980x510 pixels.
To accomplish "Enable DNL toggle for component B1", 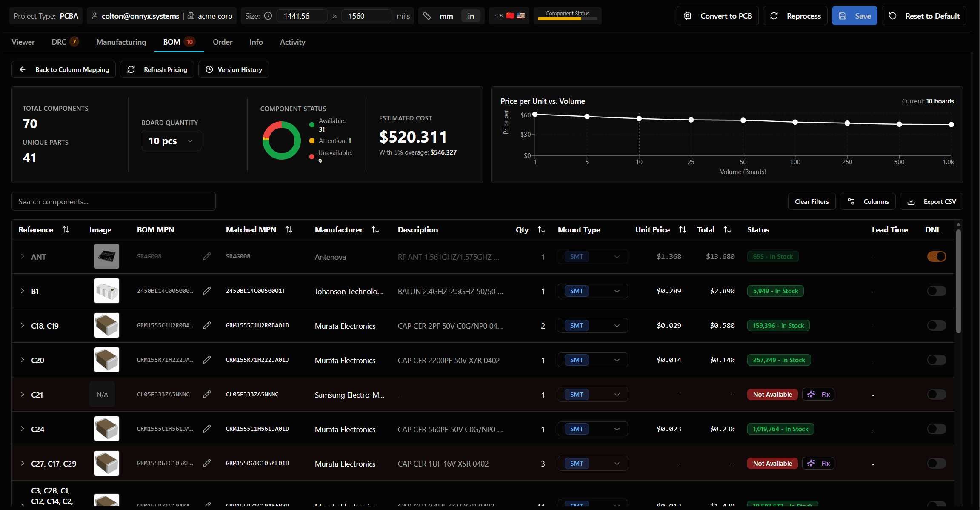I will [936, 291].
